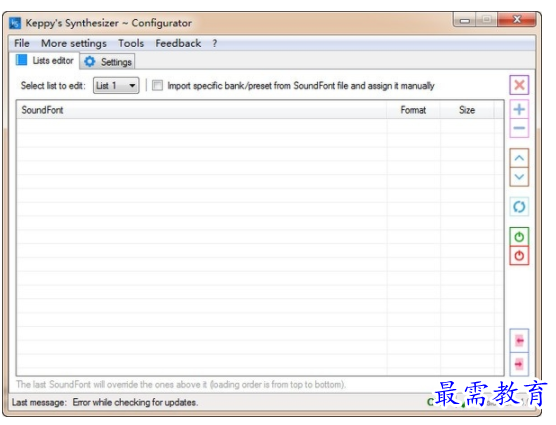Open the More settings menu
This screenshot has height=425, width=556.
(x=74, y=43)
